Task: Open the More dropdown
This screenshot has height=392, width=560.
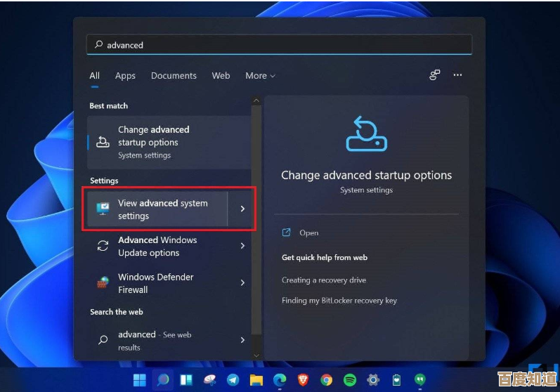Action: click(x=260, y=76)
